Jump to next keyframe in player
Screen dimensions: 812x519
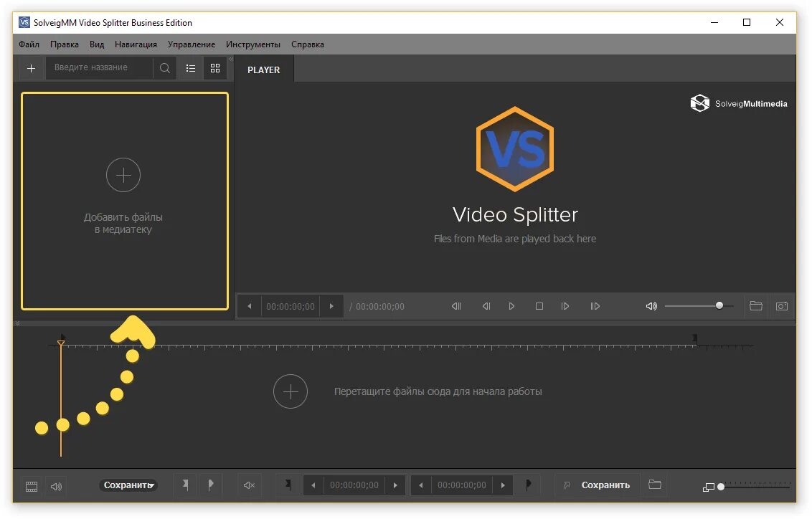tap(595, 306)
